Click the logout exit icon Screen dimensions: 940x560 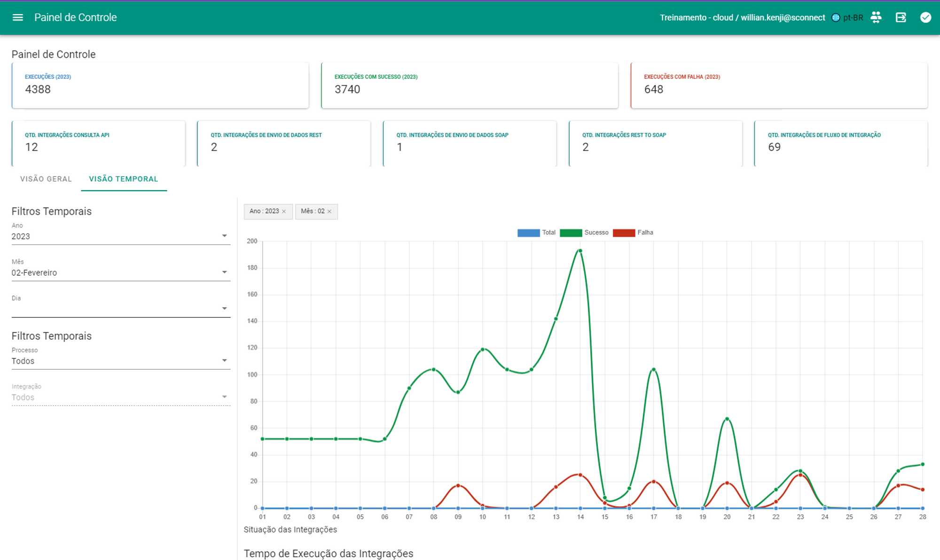[901, 17]
